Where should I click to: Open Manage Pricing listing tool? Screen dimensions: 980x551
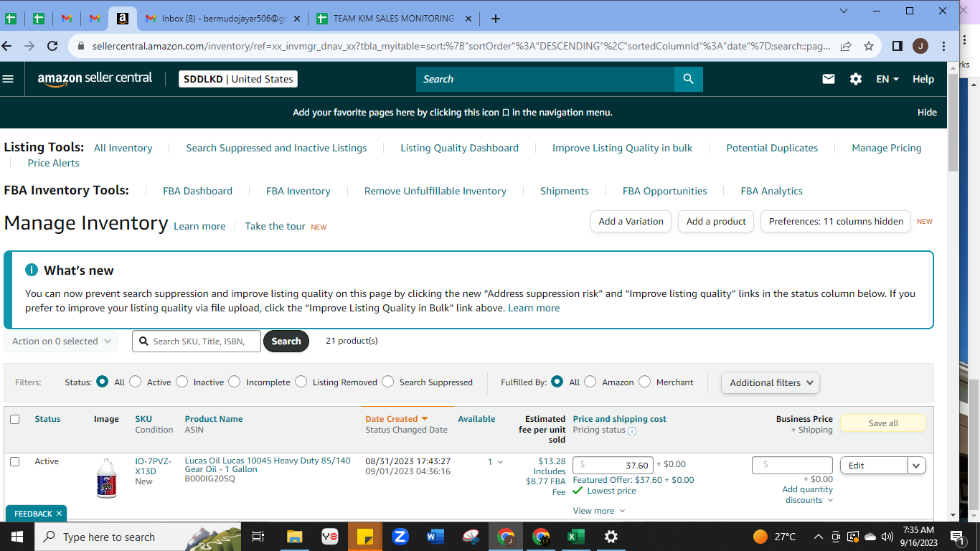tap(887, 148)
